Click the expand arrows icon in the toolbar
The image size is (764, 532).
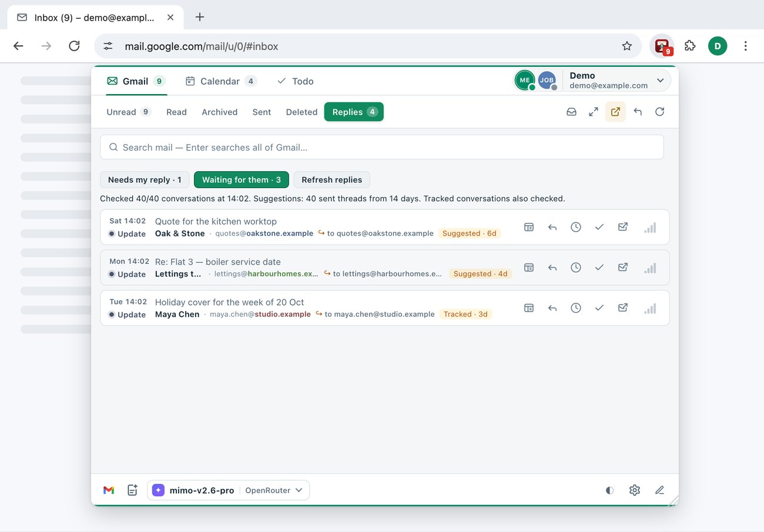[x=594, y=112]
